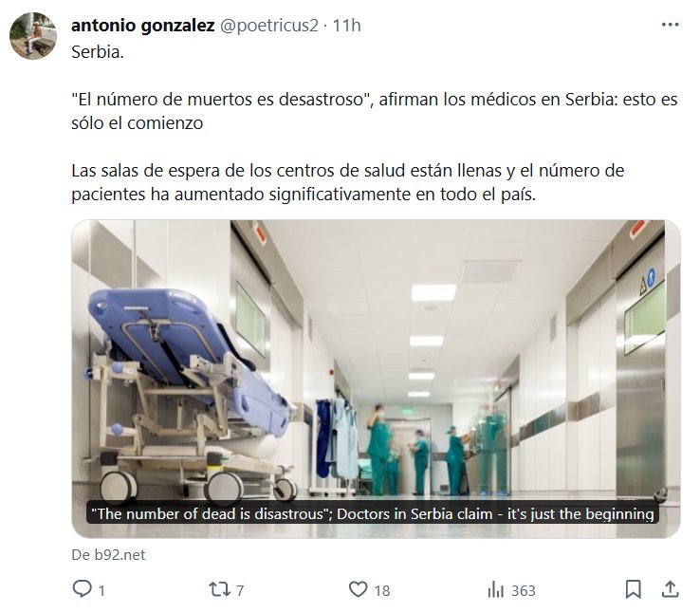
Task: Open the De b92.net source link
Action: pos(108,555)
